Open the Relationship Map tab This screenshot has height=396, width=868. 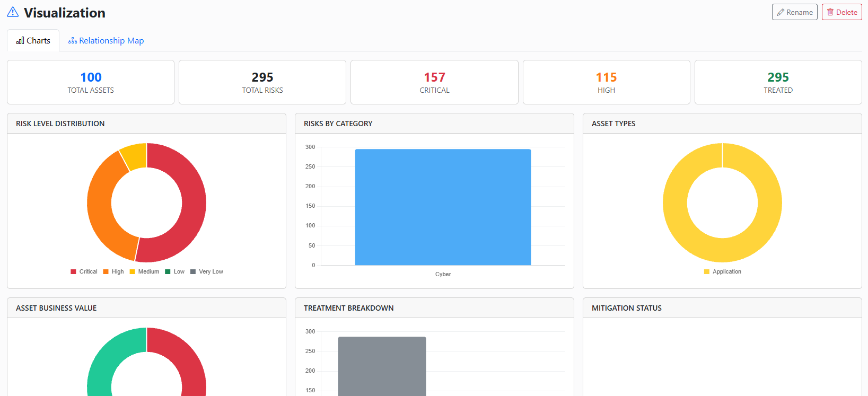[x=106, y=41]
